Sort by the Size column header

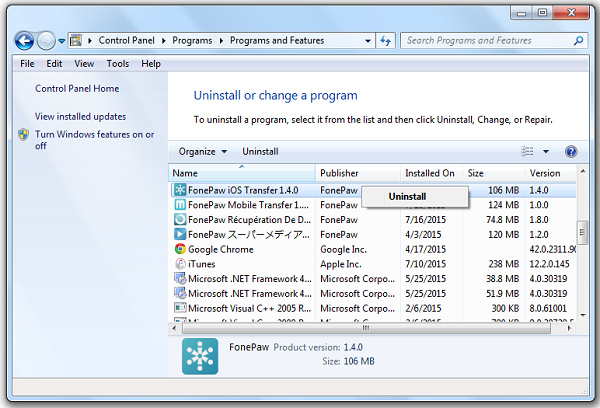pyautogui.click(x=494, y=173)
